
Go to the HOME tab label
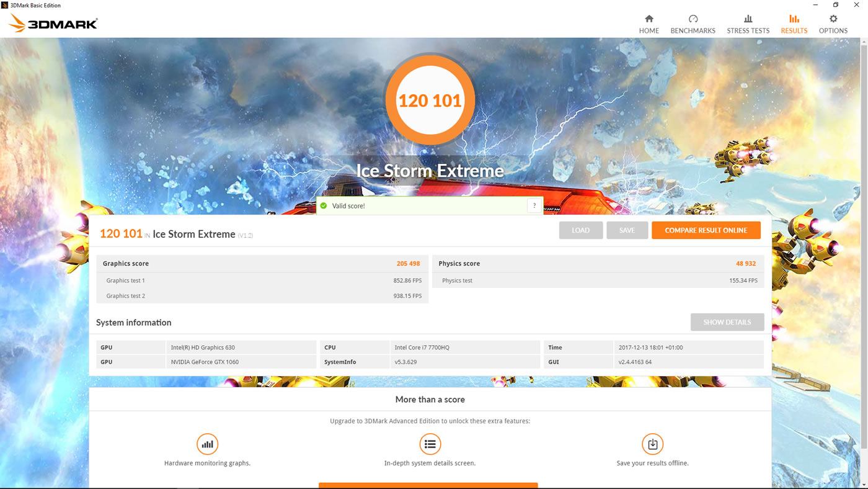[649, 30]
